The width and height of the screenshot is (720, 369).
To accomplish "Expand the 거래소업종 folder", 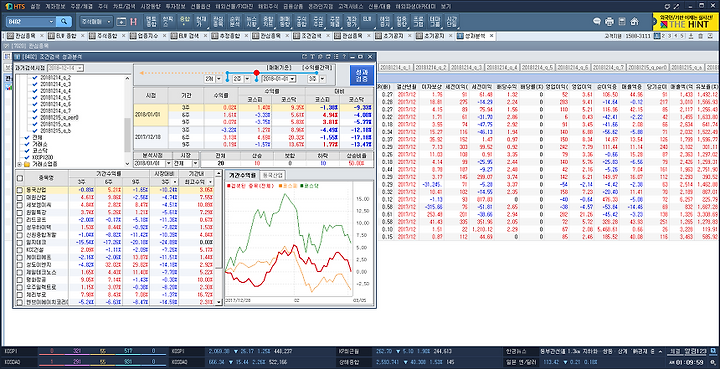I will point(20,164).
